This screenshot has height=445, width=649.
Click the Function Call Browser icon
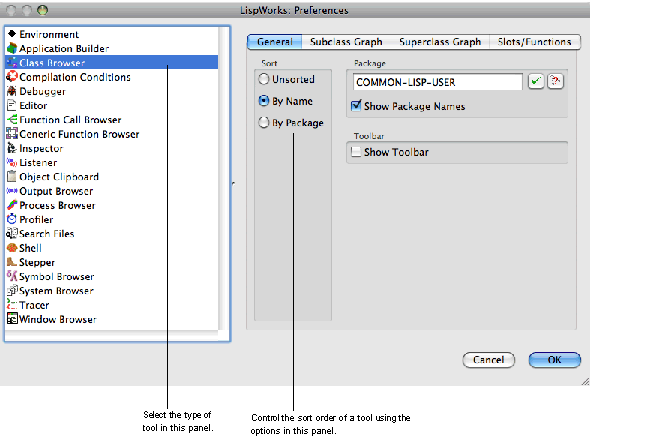click(12, 120)
